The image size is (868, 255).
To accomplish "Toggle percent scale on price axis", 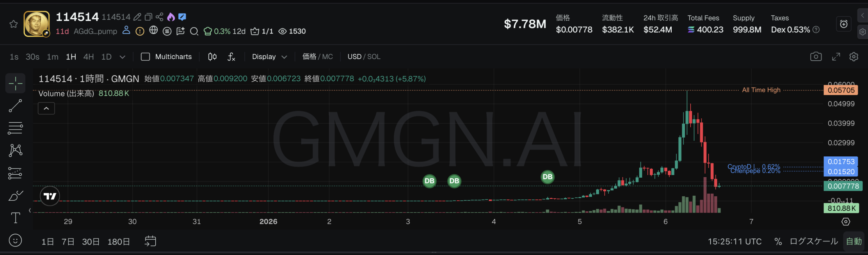I will (778, 241).
